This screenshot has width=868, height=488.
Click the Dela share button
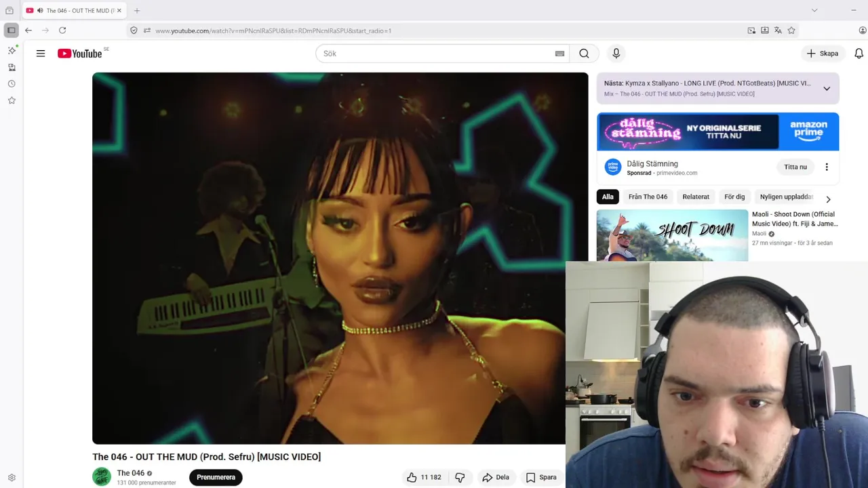coord(495,477)
